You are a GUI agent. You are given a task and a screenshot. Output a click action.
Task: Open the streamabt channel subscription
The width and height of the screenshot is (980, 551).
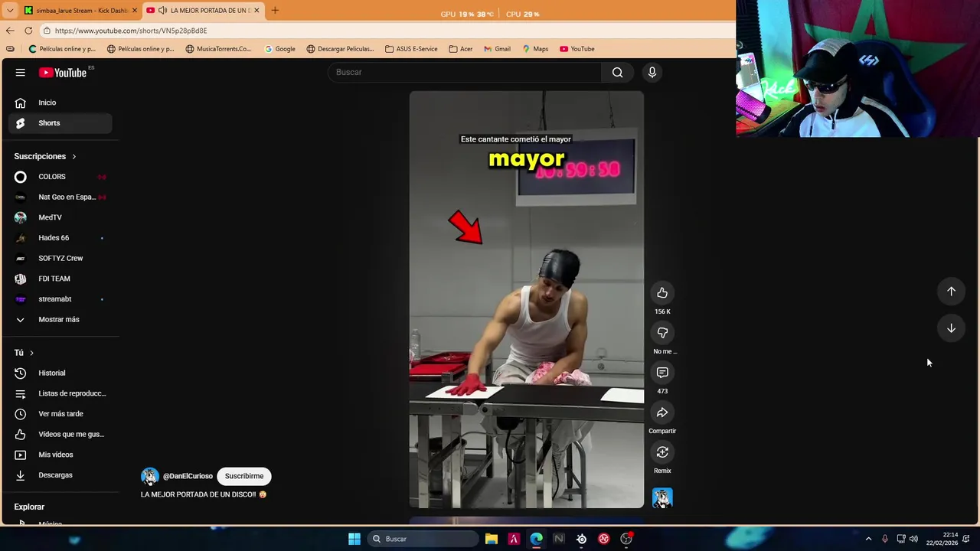60,299
